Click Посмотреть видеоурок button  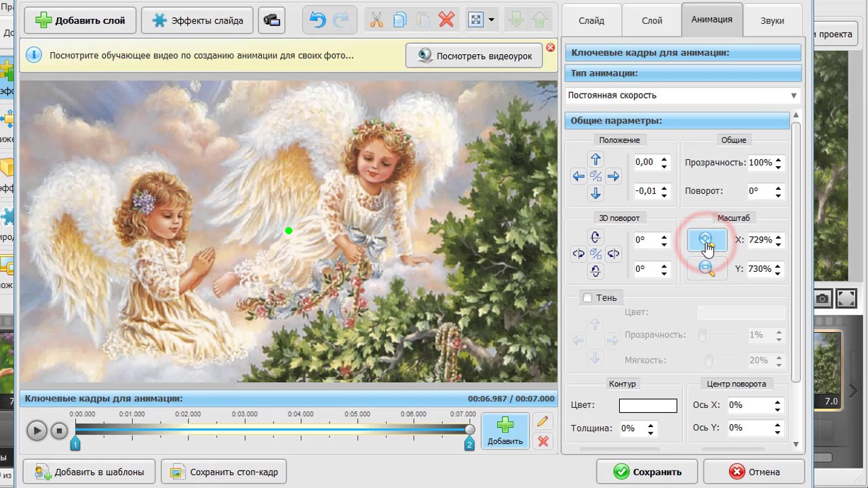[474, 56]
